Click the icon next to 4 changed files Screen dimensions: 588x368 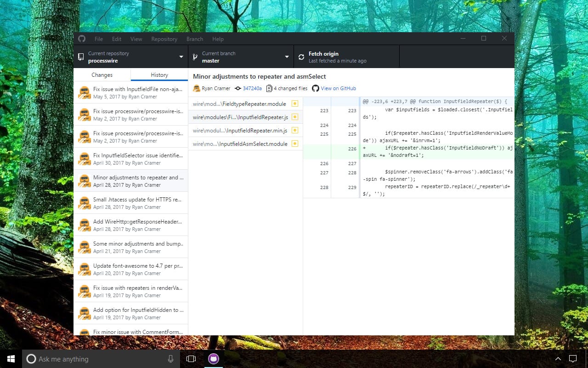(269, 88)
